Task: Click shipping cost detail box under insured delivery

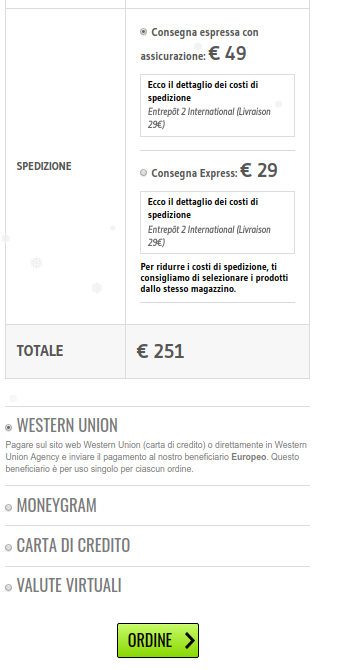Action: 217,106
